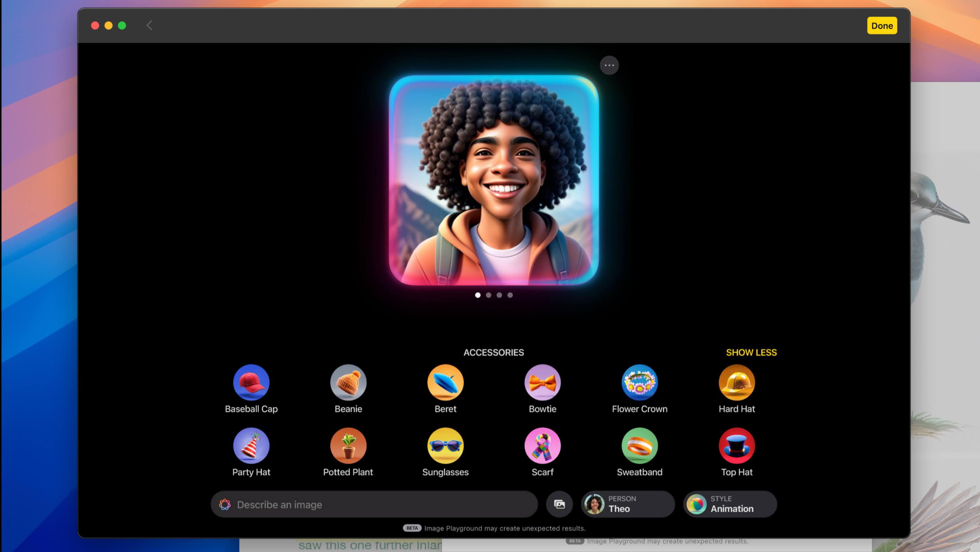Add the Party Hat accessory
The height and width of the screenshot is (552, 980).
click(x=251, y=445)
